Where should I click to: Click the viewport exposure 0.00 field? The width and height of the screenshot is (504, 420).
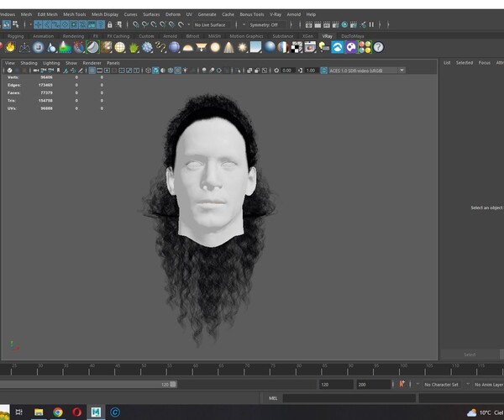(x=286, y=71)
